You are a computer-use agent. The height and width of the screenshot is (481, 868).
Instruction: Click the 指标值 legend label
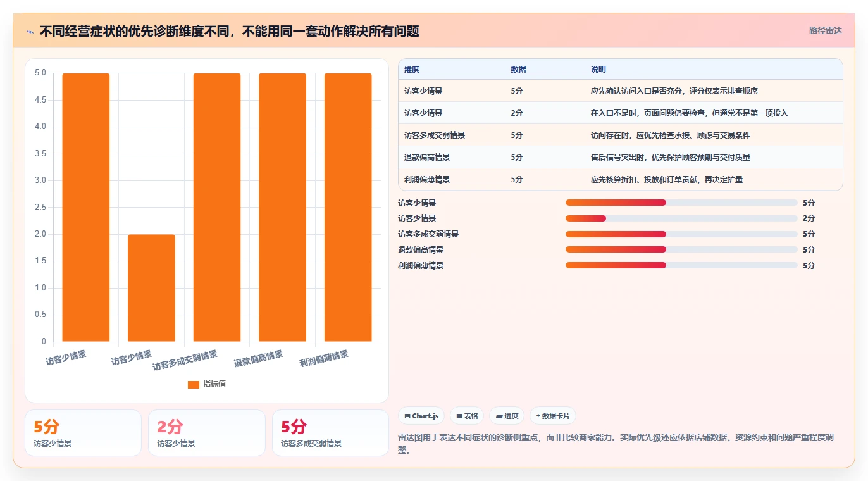214,385
